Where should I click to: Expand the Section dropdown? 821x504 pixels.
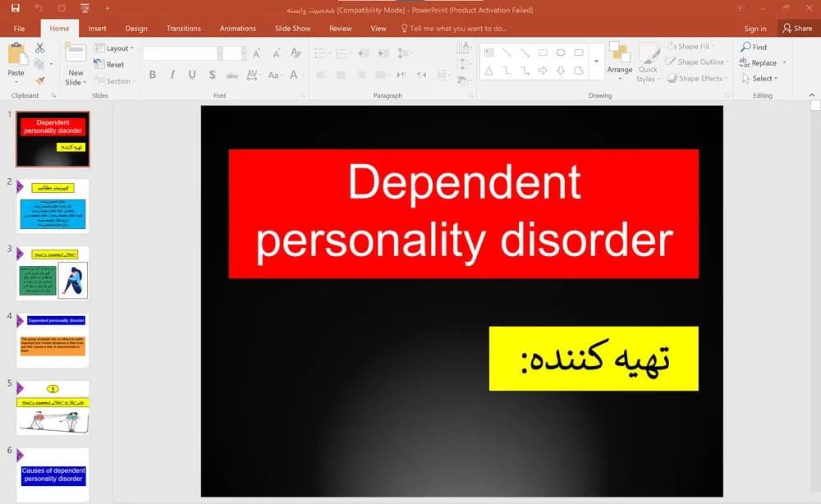pos(115,81)
